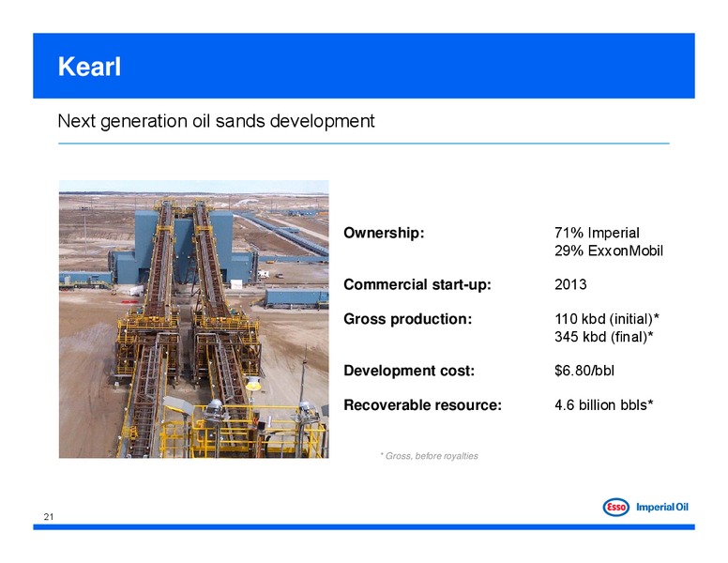Select footnote '* Gross, before royalties'

click(429, 456)
